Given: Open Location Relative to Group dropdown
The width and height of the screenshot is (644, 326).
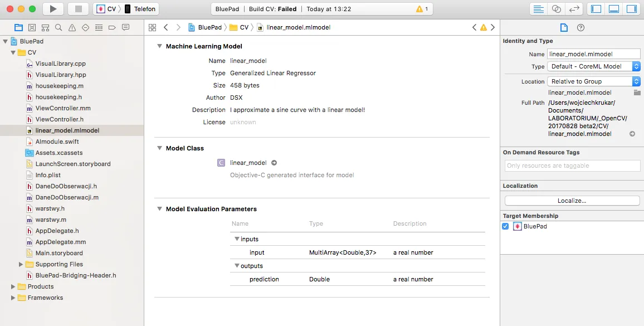Looking at the screenshot, I should click(x=593, y=81).
